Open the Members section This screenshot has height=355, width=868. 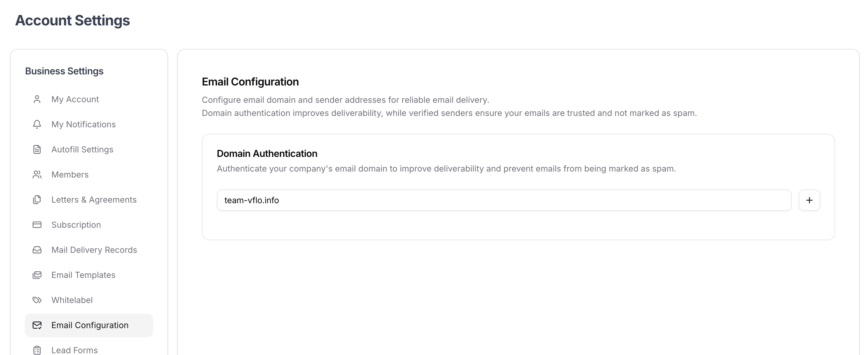point(70,175)
